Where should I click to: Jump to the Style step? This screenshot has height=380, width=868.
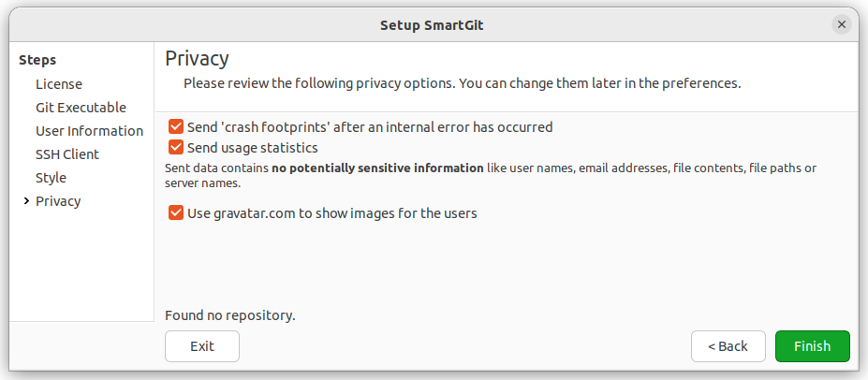[51, 178]
